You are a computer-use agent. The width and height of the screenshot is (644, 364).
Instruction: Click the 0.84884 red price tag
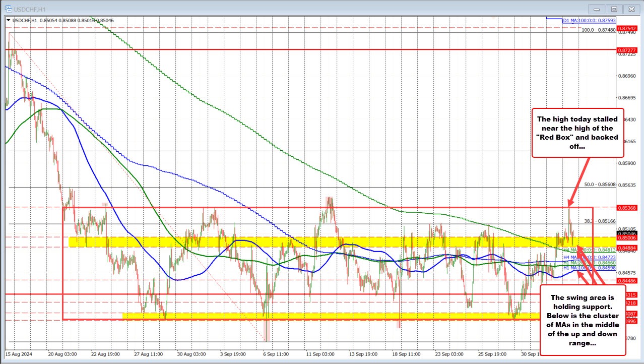coord(627,247)
